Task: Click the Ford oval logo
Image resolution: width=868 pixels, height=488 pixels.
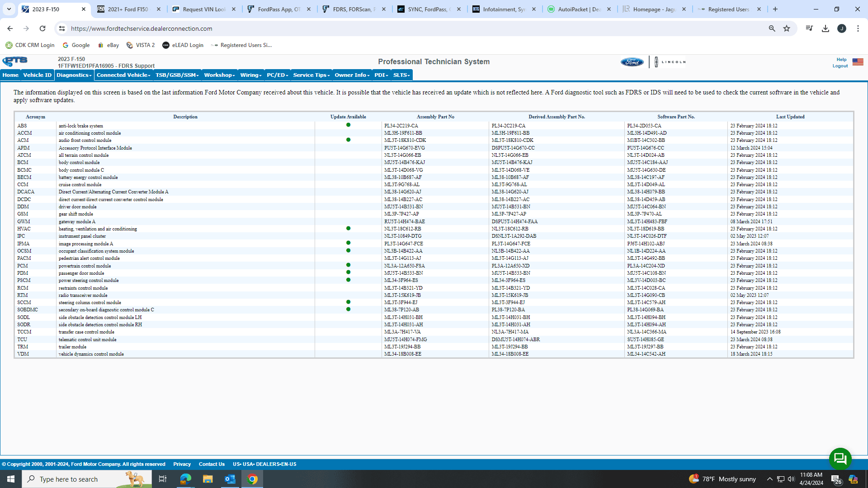Action: 632,62
